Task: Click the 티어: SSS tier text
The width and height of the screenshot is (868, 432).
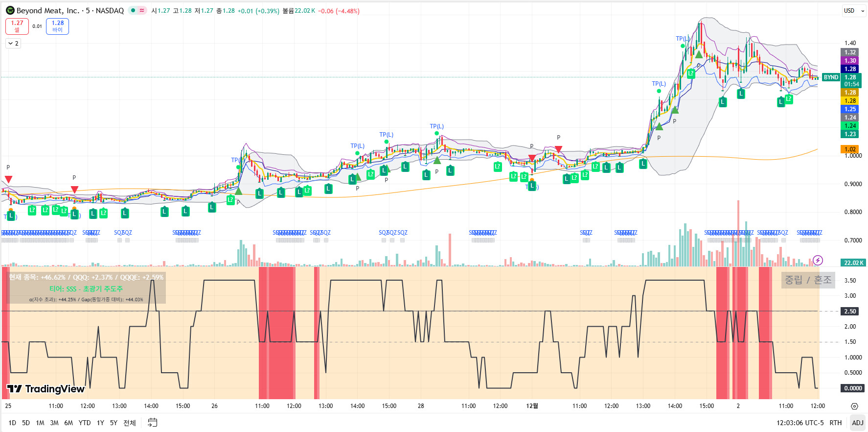Action: point(86,289)
